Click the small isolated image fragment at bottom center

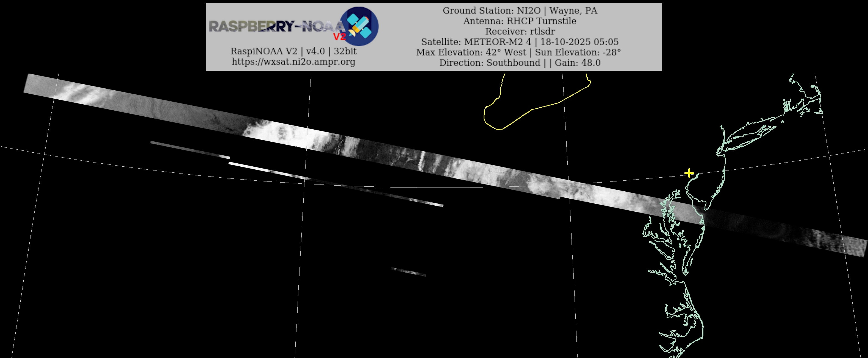point(408,272)
